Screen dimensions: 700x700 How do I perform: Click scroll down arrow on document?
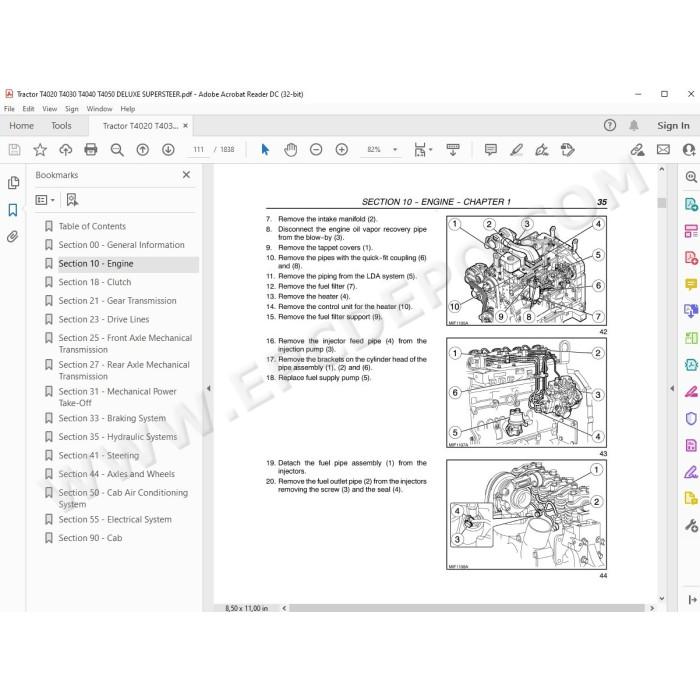662,598
